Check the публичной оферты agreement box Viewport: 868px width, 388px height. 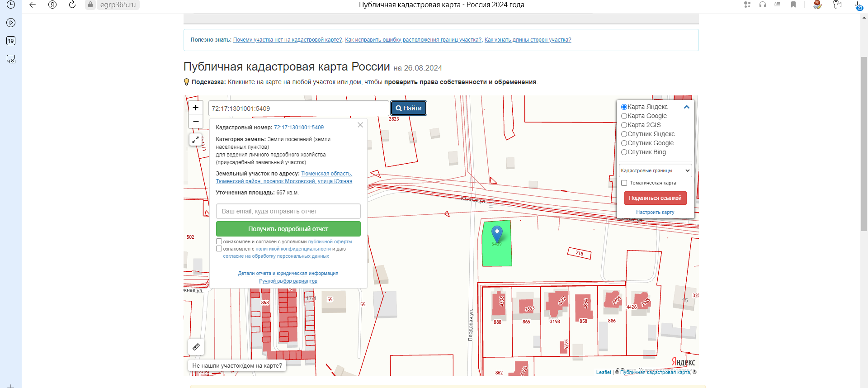[219, 241]
